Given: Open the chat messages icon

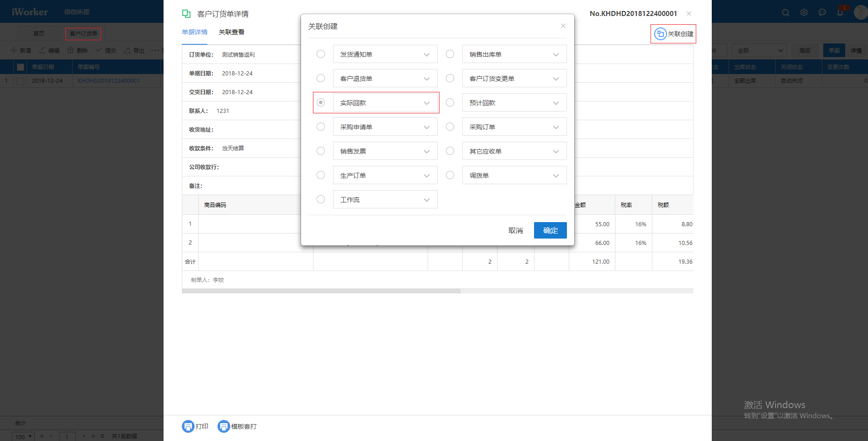Looking at the screenshot, I should click(x=822, y=13).
